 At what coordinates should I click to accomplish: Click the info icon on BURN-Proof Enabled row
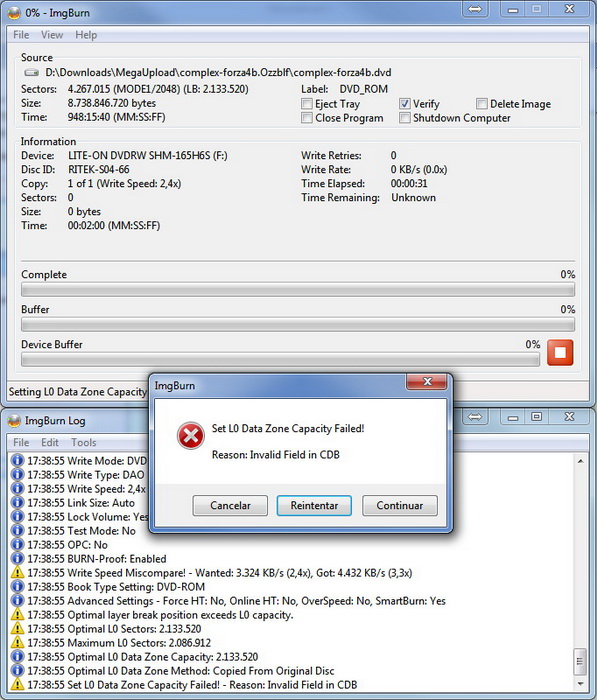(17, 558)
